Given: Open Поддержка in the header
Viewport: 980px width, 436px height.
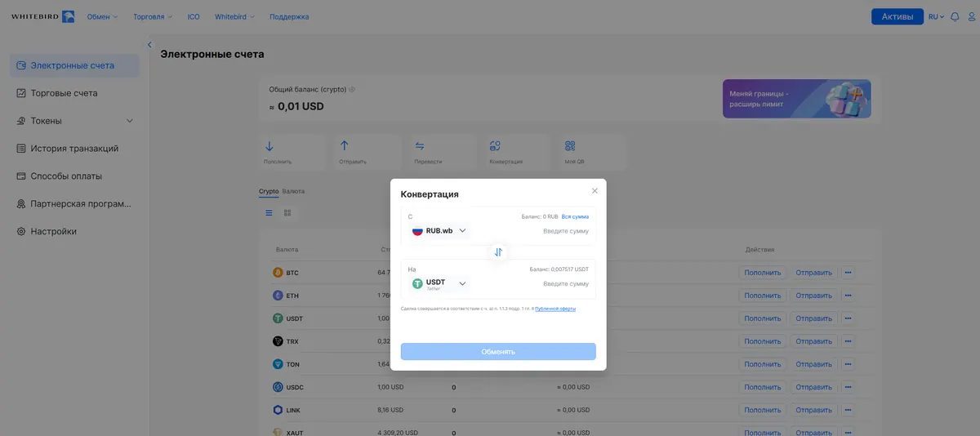Looking at the screenshot, I should point(289,16).
